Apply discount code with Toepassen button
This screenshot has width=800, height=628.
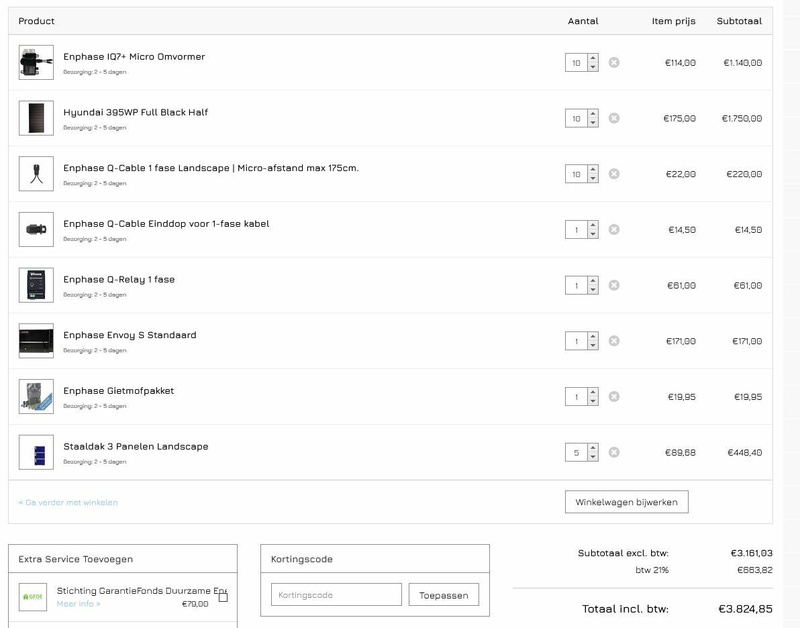(444, 595)
